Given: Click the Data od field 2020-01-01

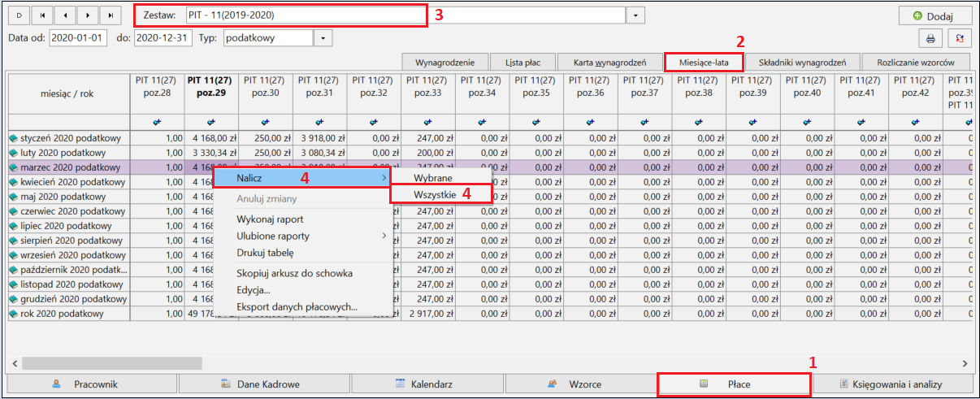Looking at the screenshot, I should [77, 37].
